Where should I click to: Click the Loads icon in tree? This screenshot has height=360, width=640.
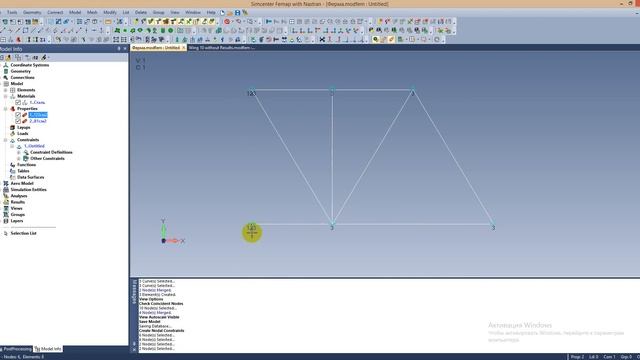[12, 133]
